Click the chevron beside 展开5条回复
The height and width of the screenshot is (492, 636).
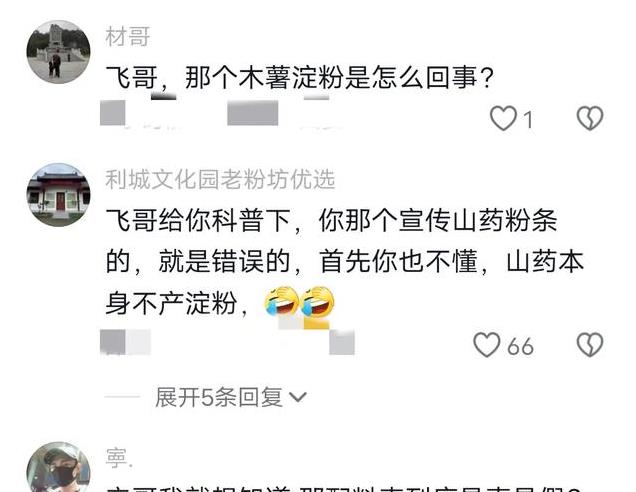click(298, 397)
